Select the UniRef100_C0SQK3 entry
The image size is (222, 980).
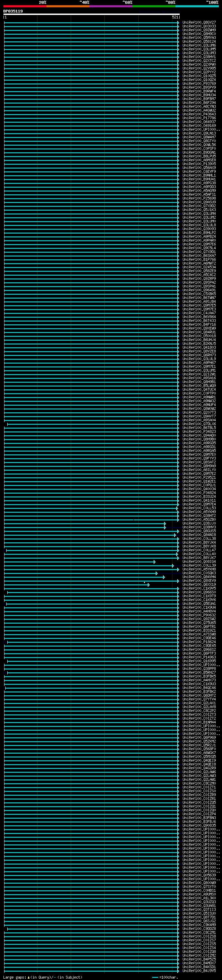[199, 573]
